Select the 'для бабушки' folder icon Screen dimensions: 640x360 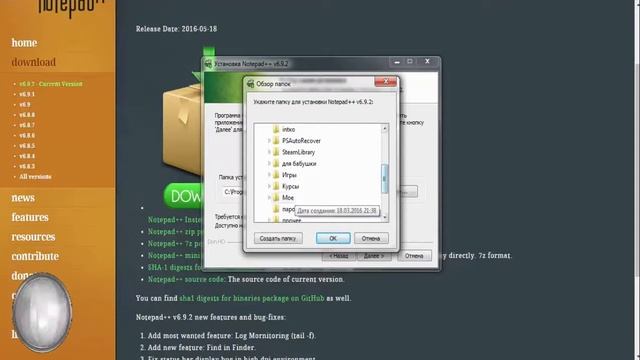coord(276,163)
